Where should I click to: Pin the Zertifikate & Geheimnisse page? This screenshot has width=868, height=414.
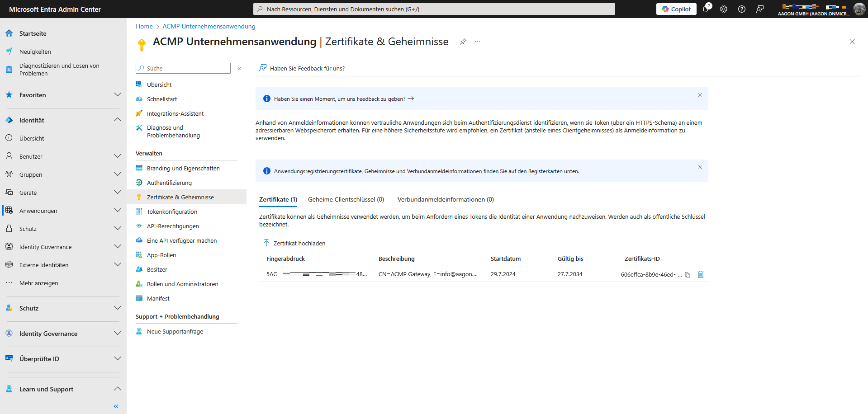click(463, 42)
